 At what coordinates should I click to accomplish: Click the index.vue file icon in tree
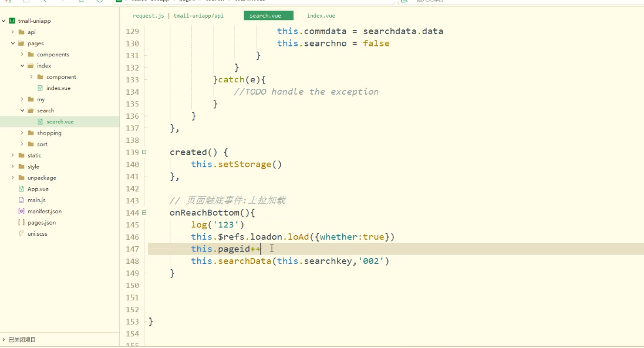(x=41, y=88)
